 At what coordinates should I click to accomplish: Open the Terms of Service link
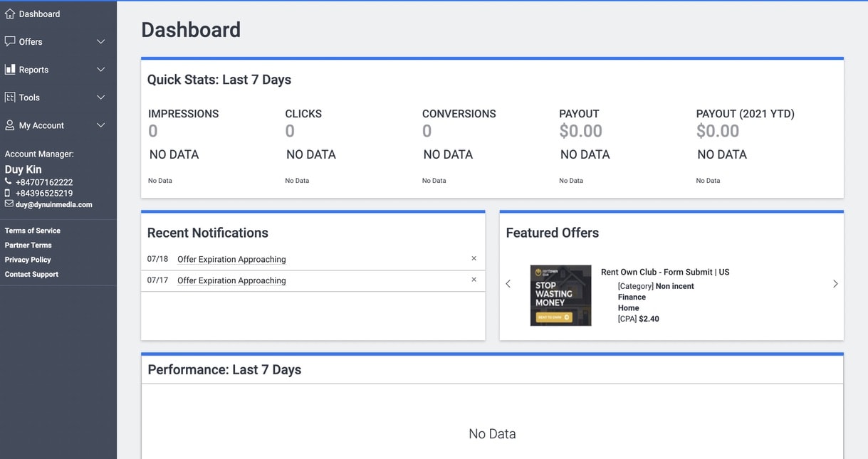[x=33, y=231]
